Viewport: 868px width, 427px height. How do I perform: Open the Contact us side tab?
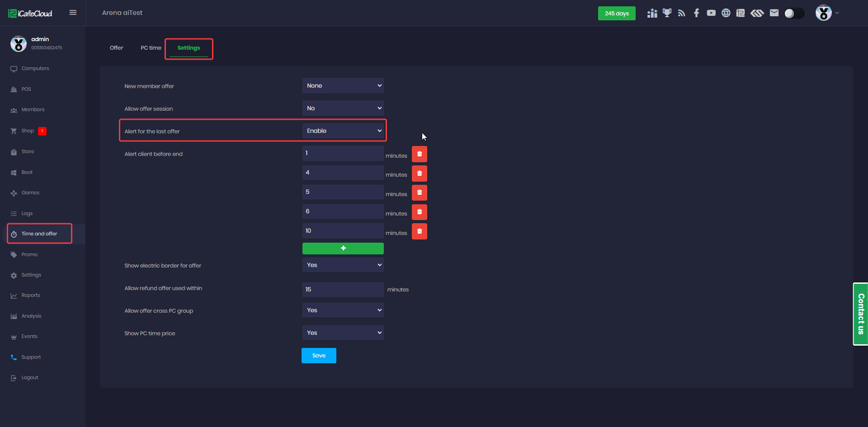pyautogui.click(x=861, y=314)
